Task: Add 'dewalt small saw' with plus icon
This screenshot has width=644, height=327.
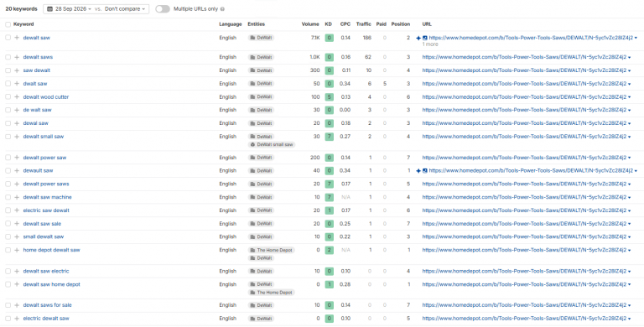Action: [x=17, y=137]
